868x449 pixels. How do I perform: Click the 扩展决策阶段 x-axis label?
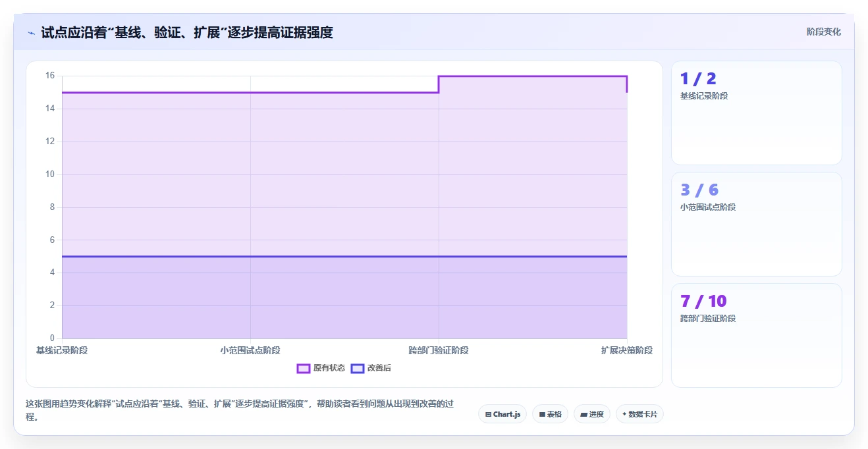627,350
